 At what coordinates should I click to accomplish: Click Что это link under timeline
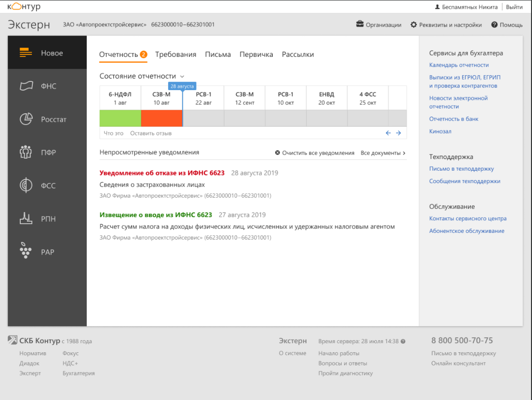tap(113, 133)
